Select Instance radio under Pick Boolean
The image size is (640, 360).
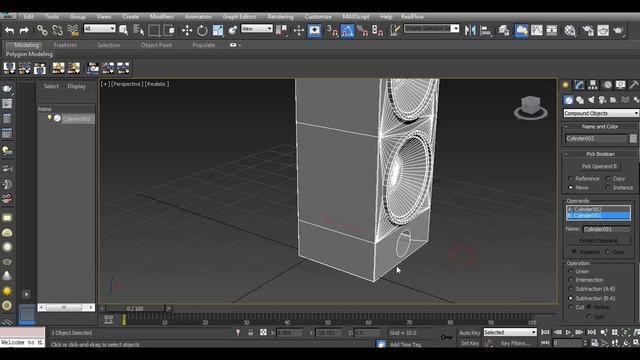tap(608, 187)
